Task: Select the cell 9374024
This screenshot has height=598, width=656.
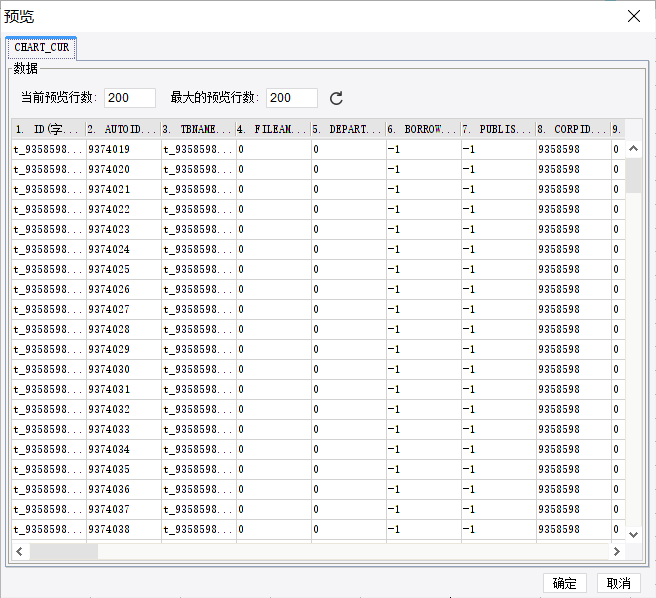Action: (x=124, y=249)
